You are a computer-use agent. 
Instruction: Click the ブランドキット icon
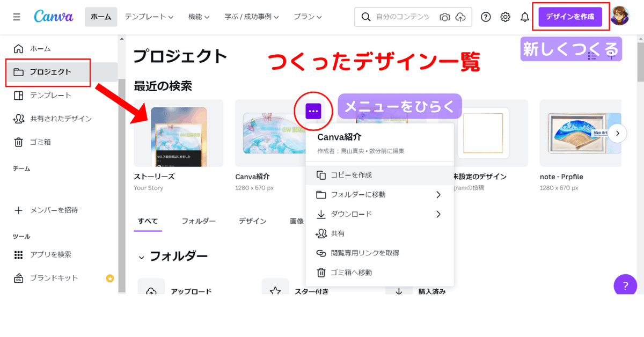click(x=19, y=278)
